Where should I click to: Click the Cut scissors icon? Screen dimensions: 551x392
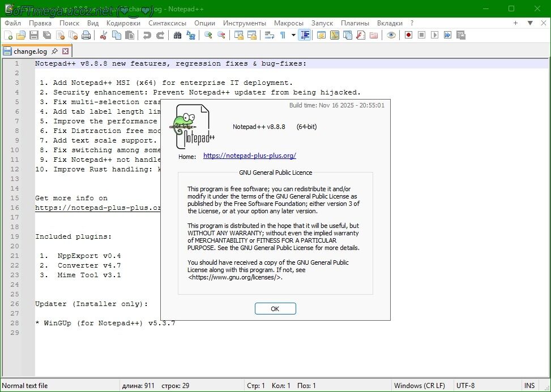tap(104, 35)
